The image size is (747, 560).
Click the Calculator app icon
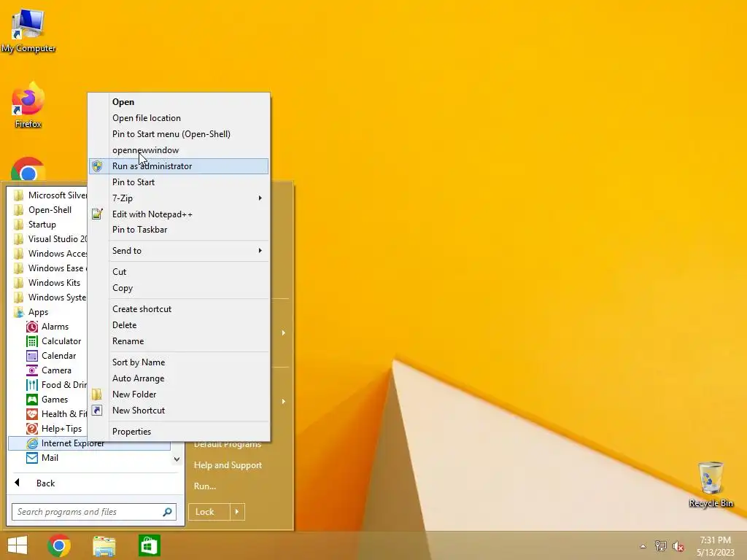point(32,341)
